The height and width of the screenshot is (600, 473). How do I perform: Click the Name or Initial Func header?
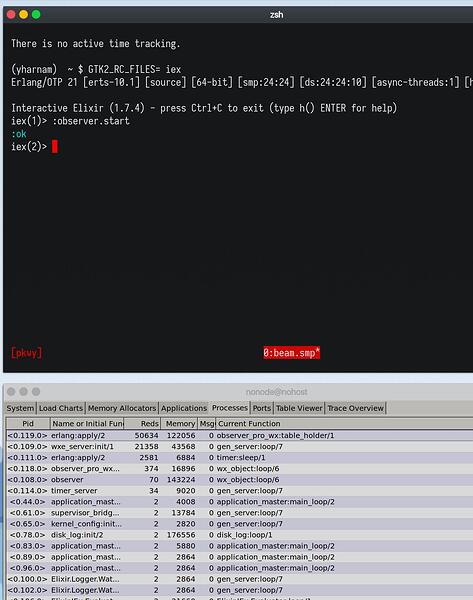coord(87,423)
